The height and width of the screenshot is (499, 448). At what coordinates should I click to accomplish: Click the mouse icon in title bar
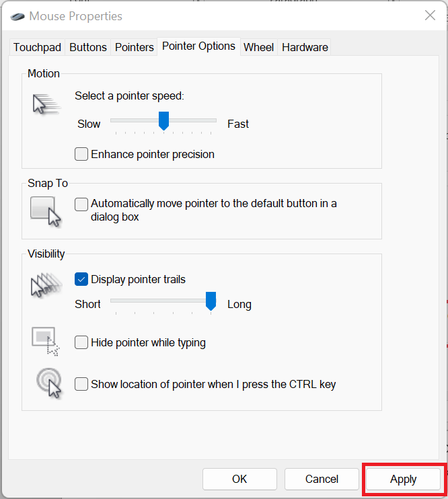point(16,15)
